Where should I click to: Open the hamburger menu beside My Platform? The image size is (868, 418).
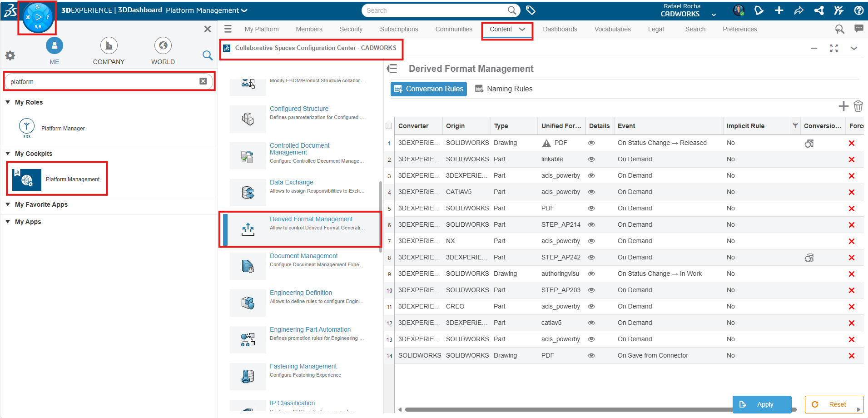click(228, 29)
